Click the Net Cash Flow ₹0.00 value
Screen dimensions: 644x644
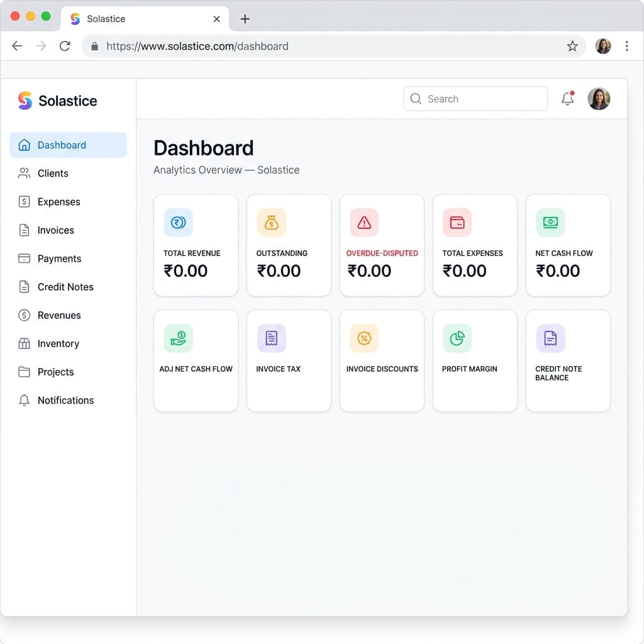(x=558, y=270)
